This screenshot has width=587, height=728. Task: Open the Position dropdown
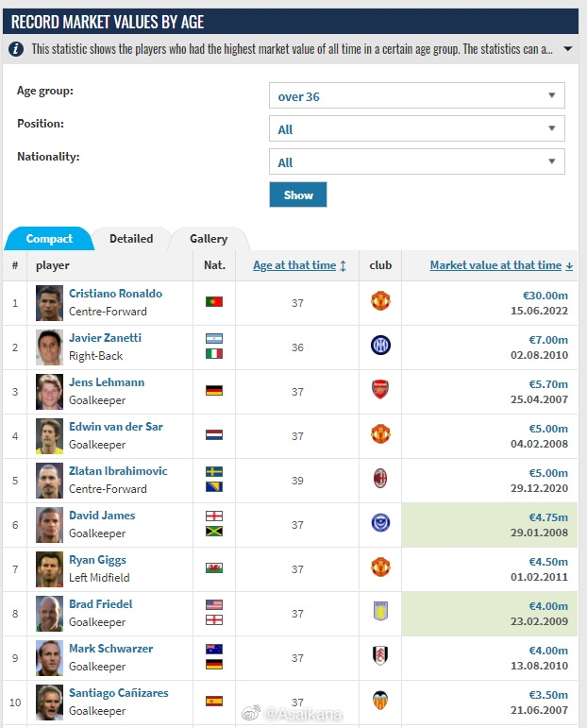pyautogui.click(x=416, y=128)
